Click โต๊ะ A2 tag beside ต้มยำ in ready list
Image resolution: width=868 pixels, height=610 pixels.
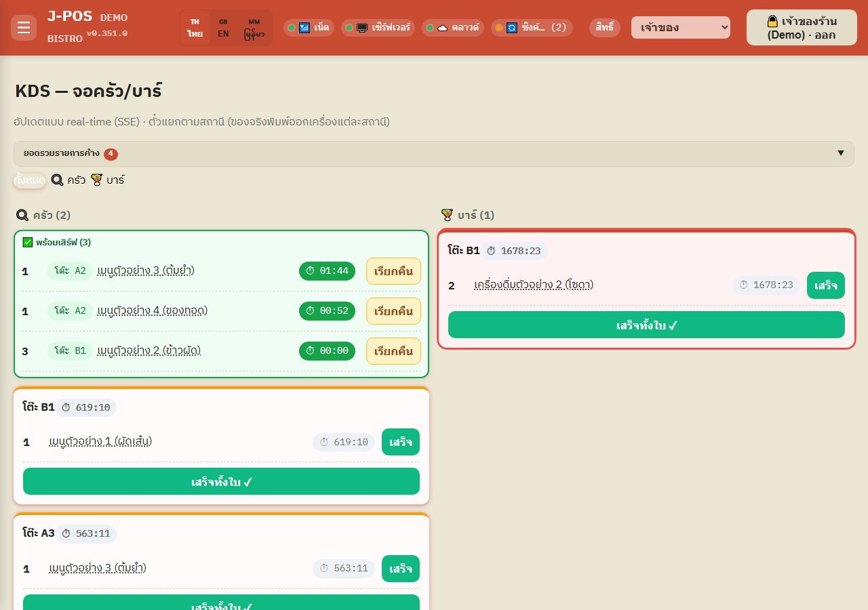pyautogui.click(x=70, y=271)
